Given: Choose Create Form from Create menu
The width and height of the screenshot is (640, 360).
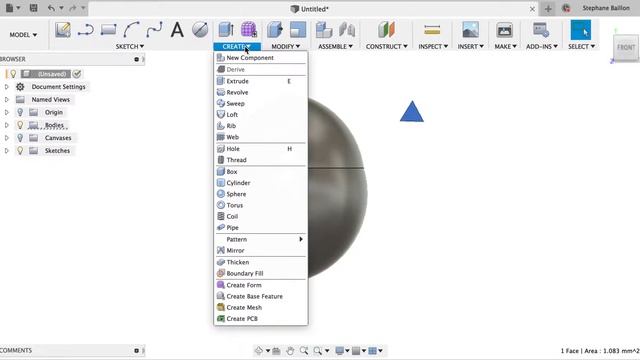Looking at the screenshot, I should [260, 285].
